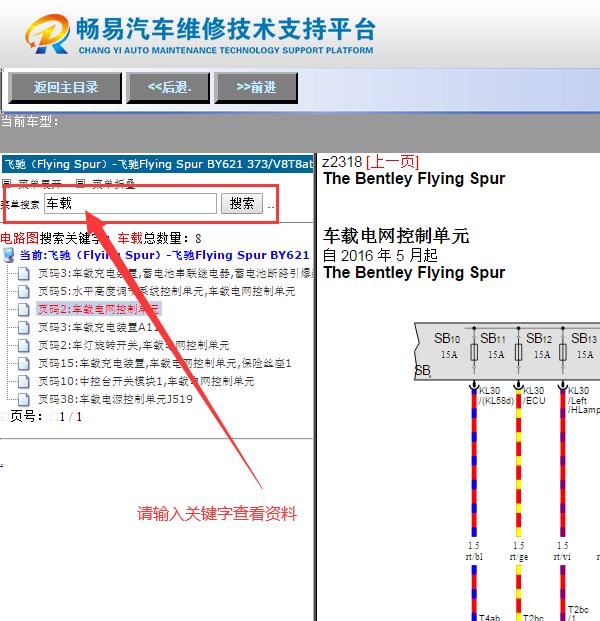Screen dimensions: 600x621
Task: Click the red-yellow rt/ge wire
Action: [518, 463]
